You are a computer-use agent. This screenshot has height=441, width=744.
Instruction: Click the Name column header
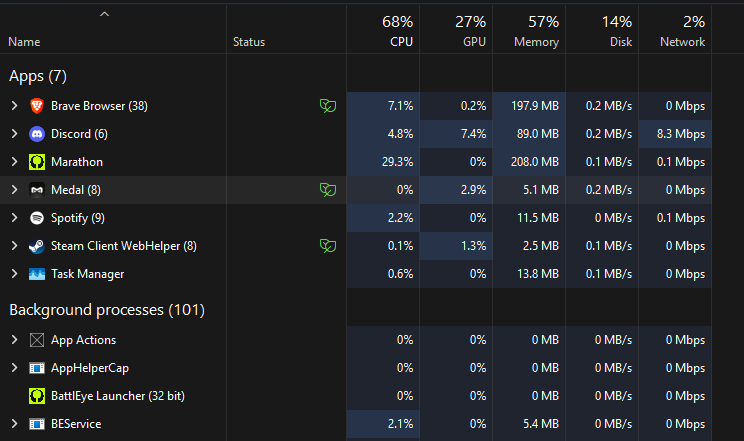tap(24, 42)
